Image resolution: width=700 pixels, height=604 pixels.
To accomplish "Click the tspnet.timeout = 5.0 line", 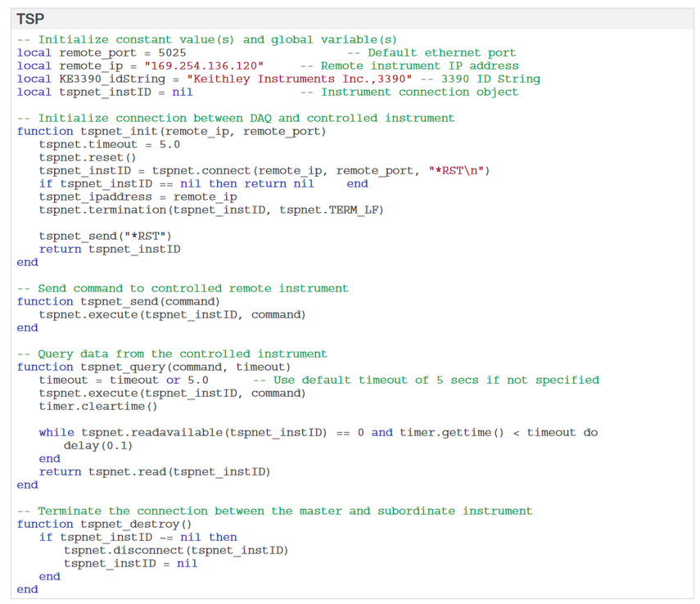I will (x=109, y=144).
